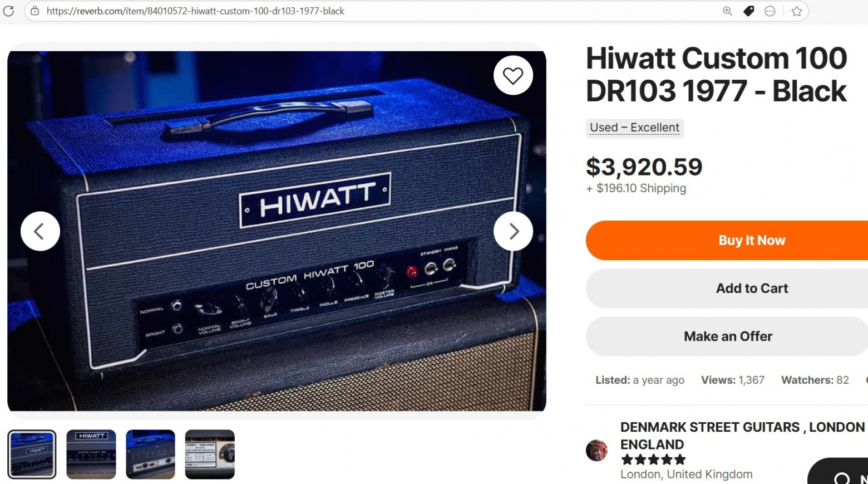Viewport: 868px width, 484px height.
Task: Select the first Hiwatt thumbnail image
Action: point(32,454)
